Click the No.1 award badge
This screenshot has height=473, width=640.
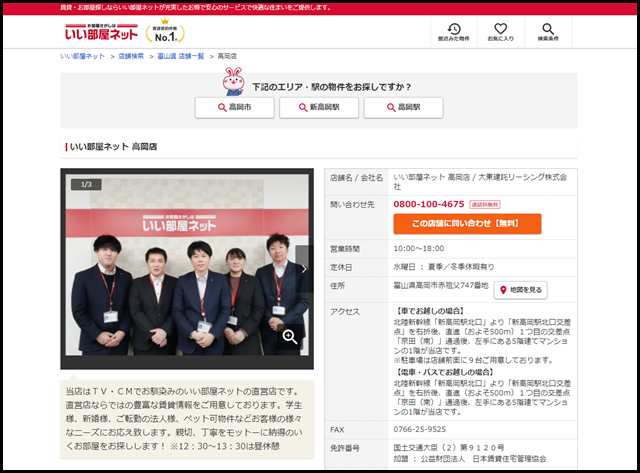164,33
